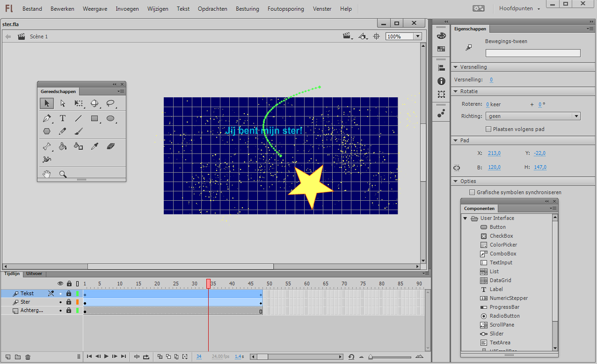Select the Bone tool
The height and width of the screenshot is (364, 597).
tap(47, 147)
